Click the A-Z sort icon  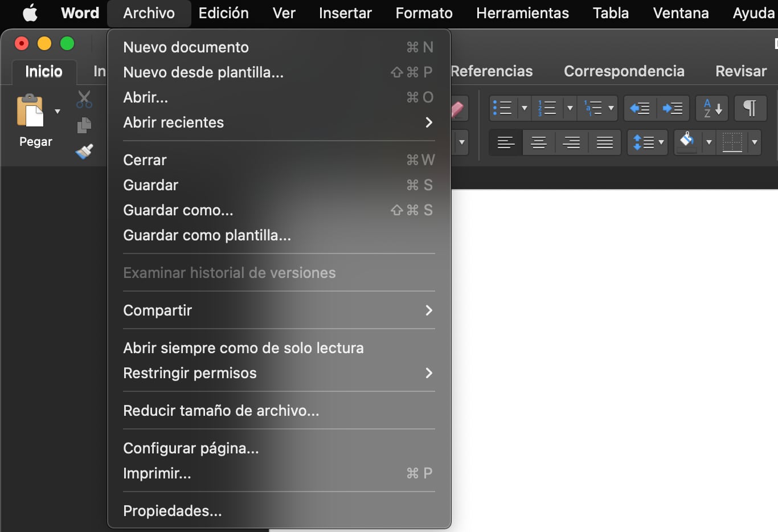712,108
